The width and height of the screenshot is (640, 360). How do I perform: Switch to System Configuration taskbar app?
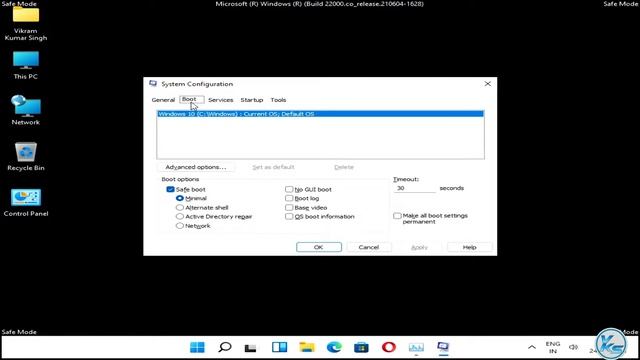tap(443, 347)
